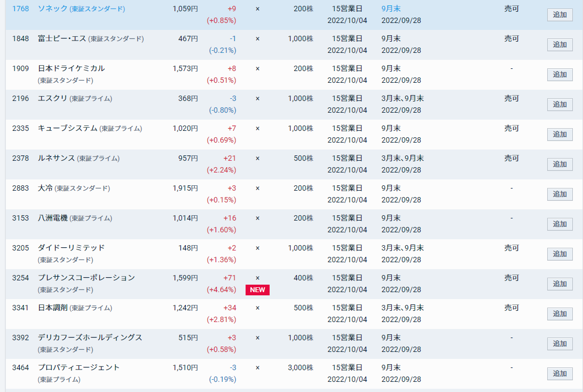Click 追加 button for エスクリ row
This screenshot has height=392, width=583.
(x=560, y=105)
